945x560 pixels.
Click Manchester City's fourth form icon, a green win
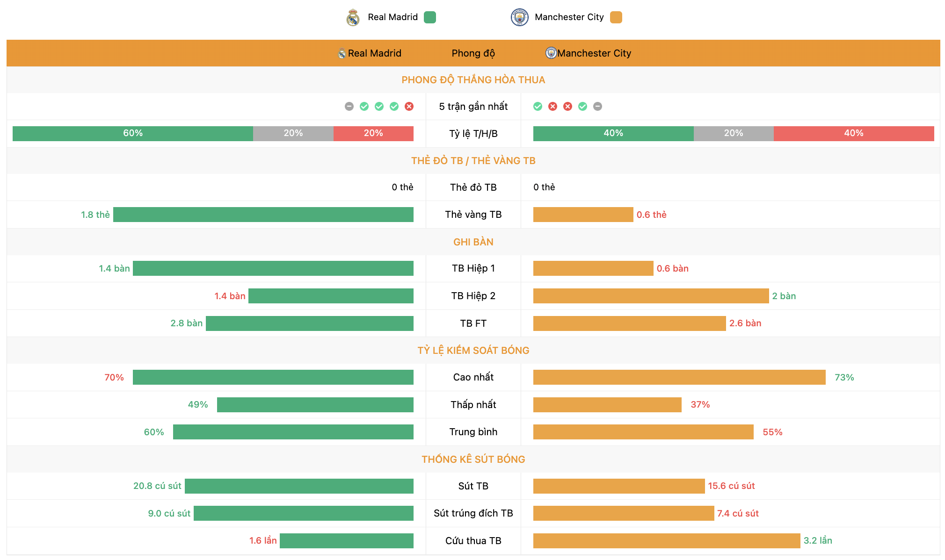pyautogui.click(x=582, y=107)
